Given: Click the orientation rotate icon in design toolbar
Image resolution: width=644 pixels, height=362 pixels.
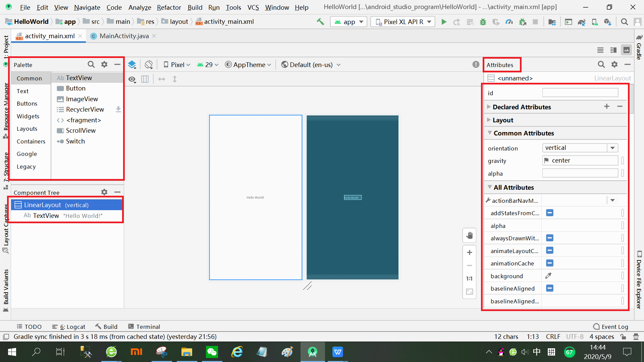Looking at the screenshot, I should point(149,65).
